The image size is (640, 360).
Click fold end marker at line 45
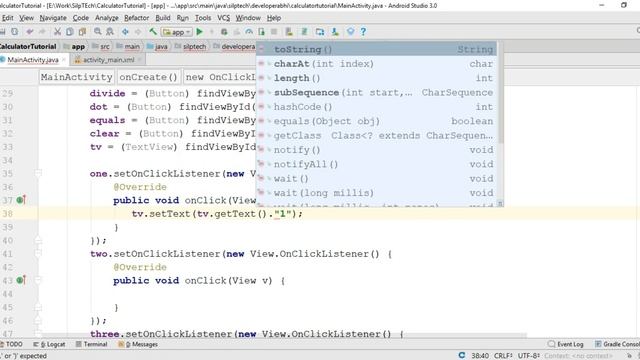38,307
